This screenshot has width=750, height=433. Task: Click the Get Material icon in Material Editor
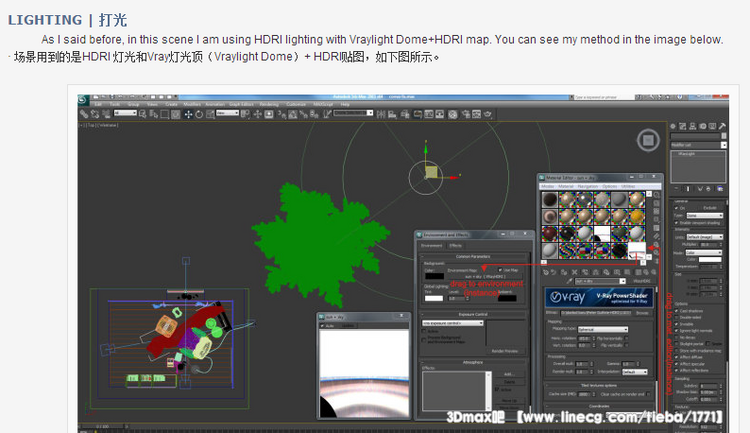[x=545, y=272]
